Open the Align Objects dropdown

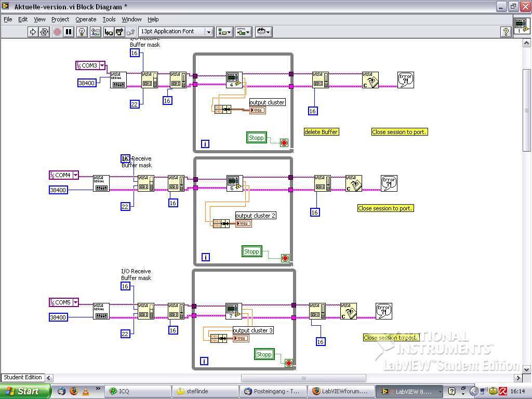tap(225, 32)
